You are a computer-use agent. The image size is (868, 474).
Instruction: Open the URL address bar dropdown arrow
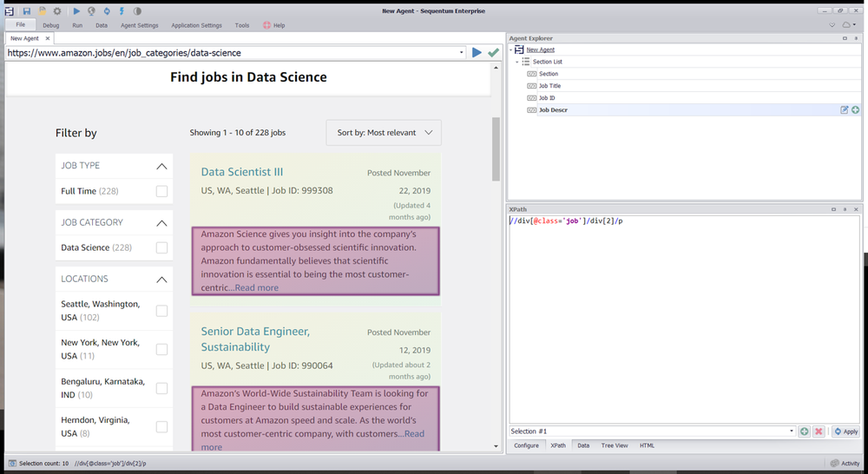[x=461, y=53]
